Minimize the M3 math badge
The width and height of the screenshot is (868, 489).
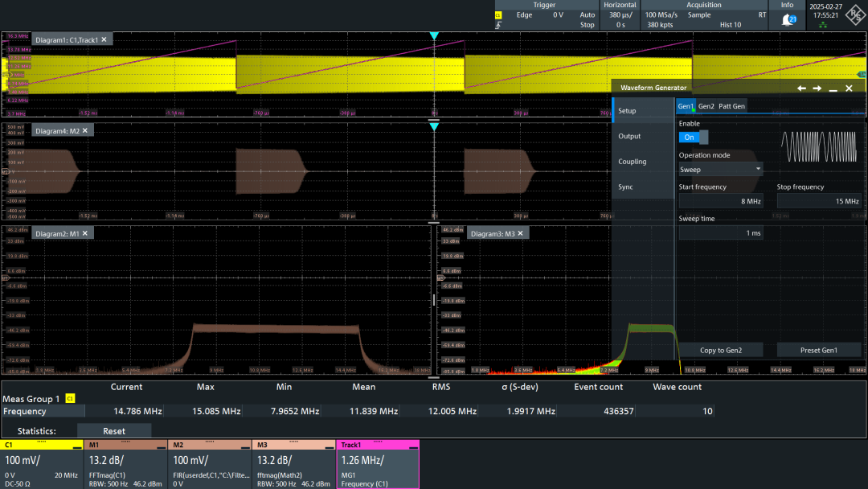(330, 446)
